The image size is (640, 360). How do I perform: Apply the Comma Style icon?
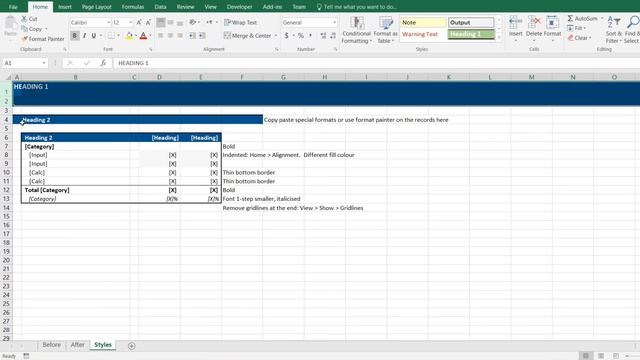coord(311,36)
